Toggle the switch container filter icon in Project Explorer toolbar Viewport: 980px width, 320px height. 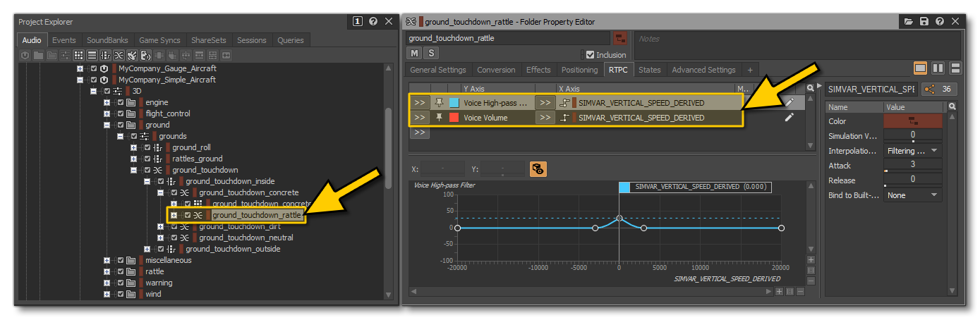tap(119, 55)
